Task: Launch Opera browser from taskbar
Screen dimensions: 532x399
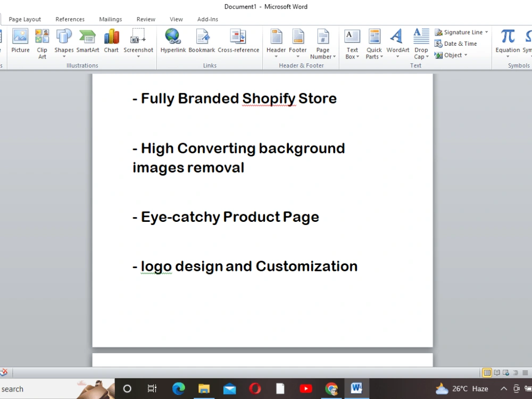Action: point(255,388)
